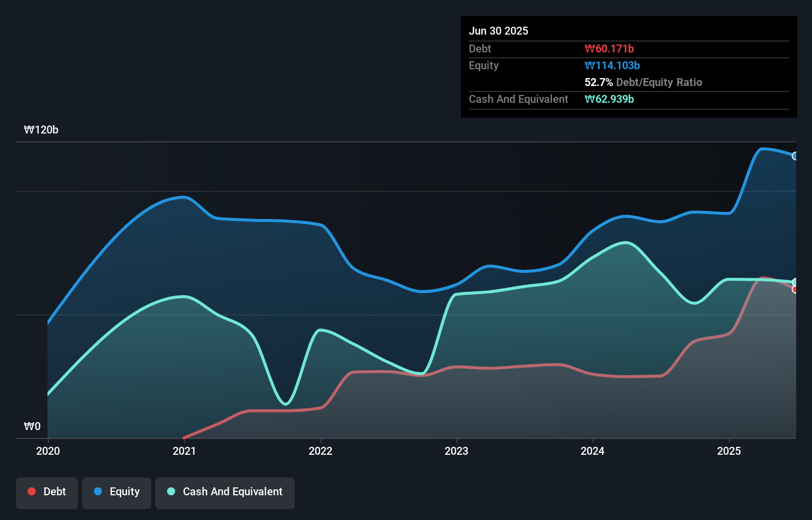Toggle the Equity series visibility
Viewport: 812px width, 520px height.
coord(116,492)
